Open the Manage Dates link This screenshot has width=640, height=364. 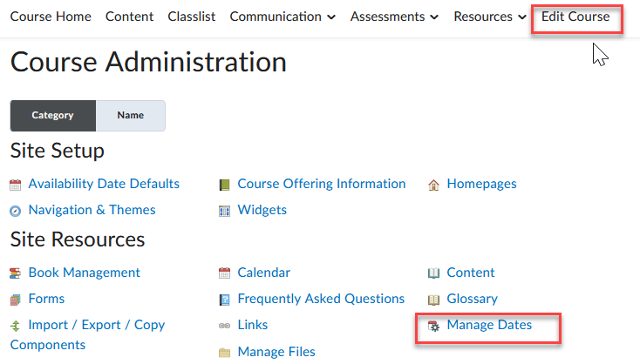click(488, 325)
